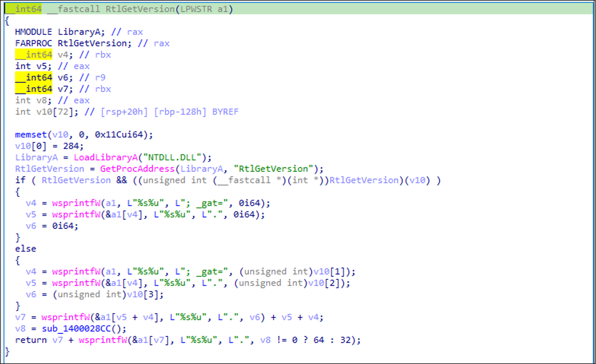Click the v10[72] array declaration
This screenshot has height=364, width=596.
tap(55, 112)
